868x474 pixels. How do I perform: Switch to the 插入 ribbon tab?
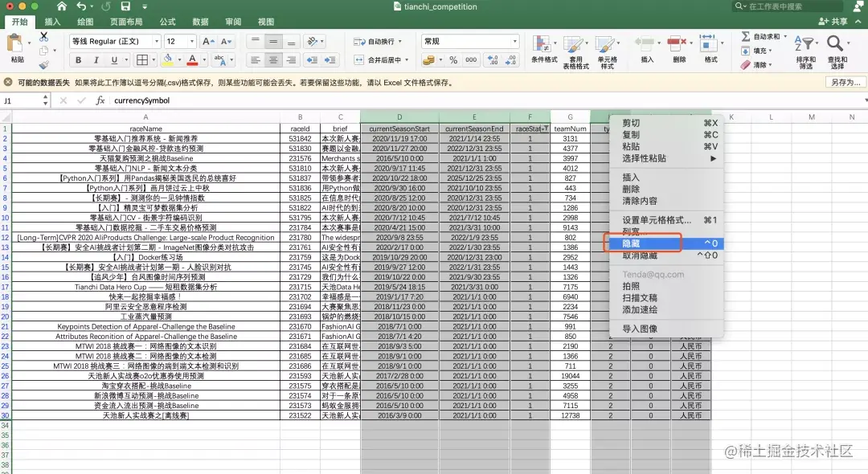[x=52, y=22]
